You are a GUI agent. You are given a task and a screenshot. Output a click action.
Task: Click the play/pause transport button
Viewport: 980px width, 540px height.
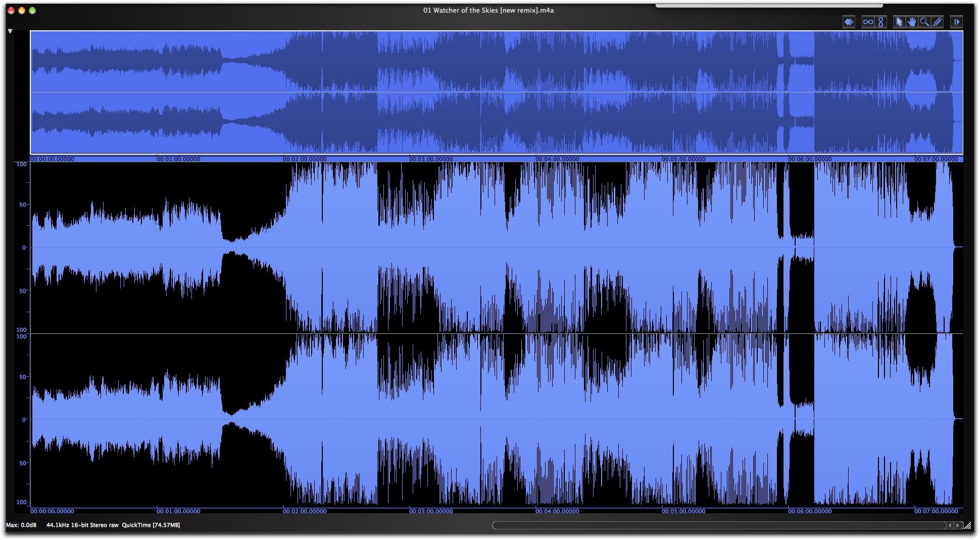click(956, 22)
